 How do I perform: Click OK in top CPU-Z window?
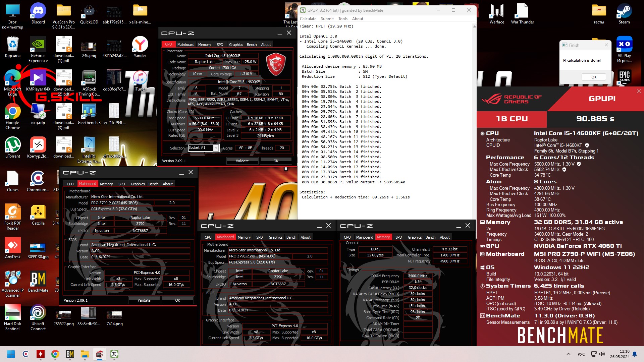coord(276,161)
